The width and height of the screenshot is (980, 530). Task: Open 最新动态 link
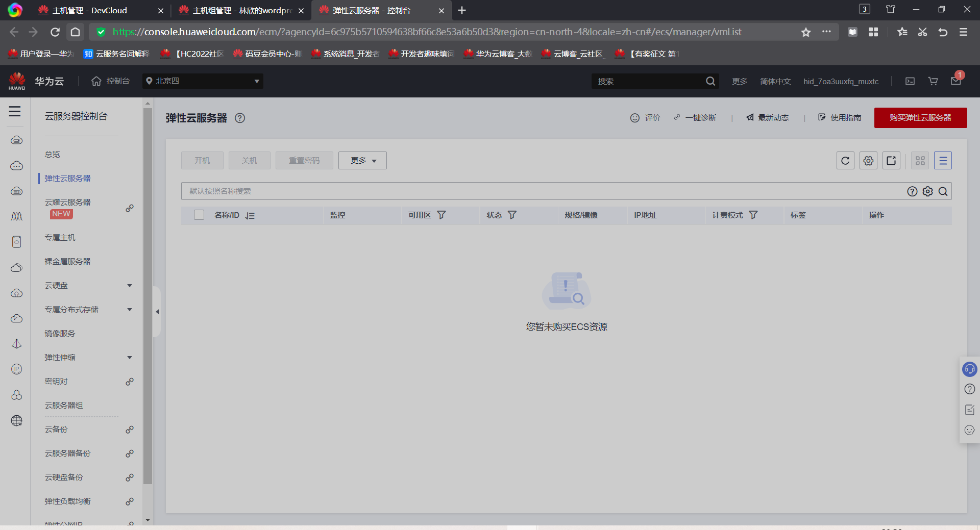(x=767, y=118)
